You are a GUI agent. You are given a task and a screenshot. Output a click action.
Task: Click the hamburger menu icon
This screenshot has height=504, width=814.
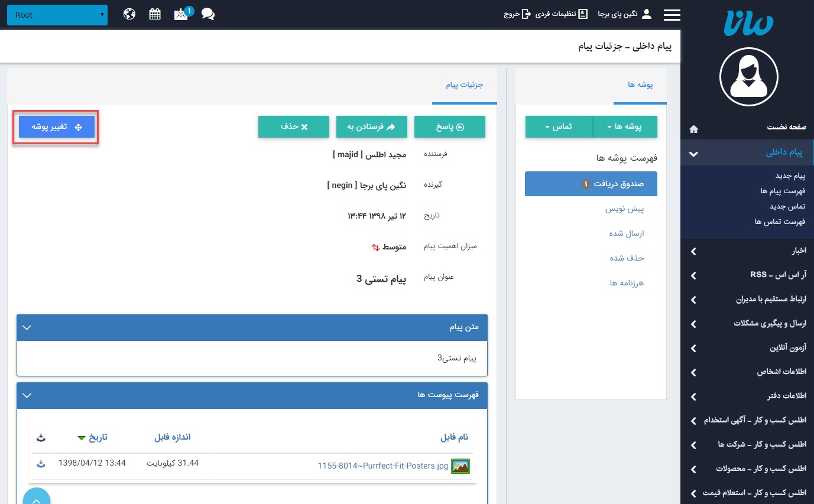pos(672,14)
